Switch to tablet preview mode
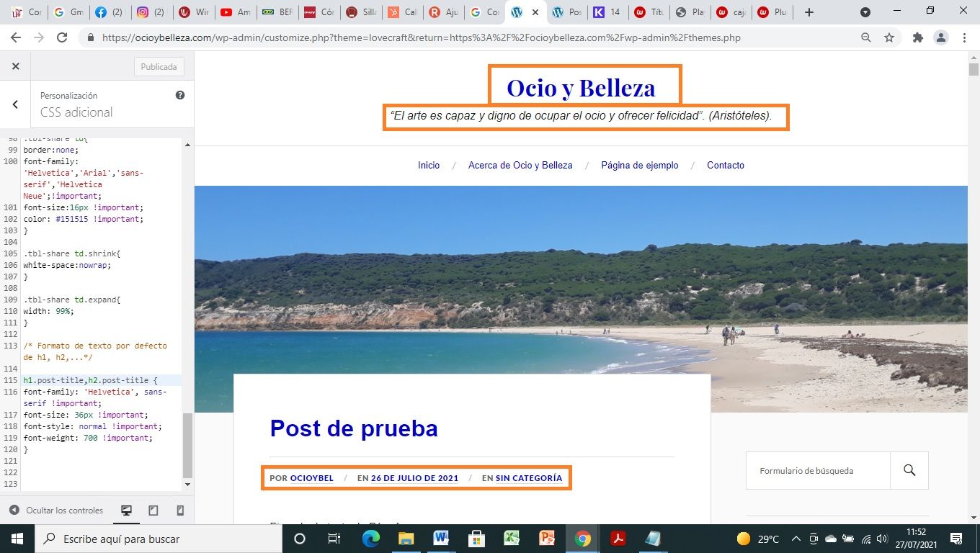Image resolution: width=980 pixels, height=553 pixels. (153, 511)
